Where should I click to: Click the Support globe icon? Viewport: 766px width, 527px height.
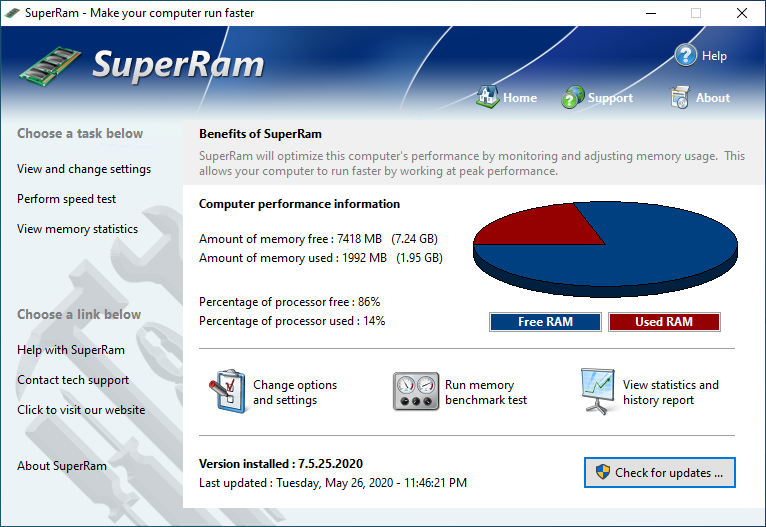573,97
